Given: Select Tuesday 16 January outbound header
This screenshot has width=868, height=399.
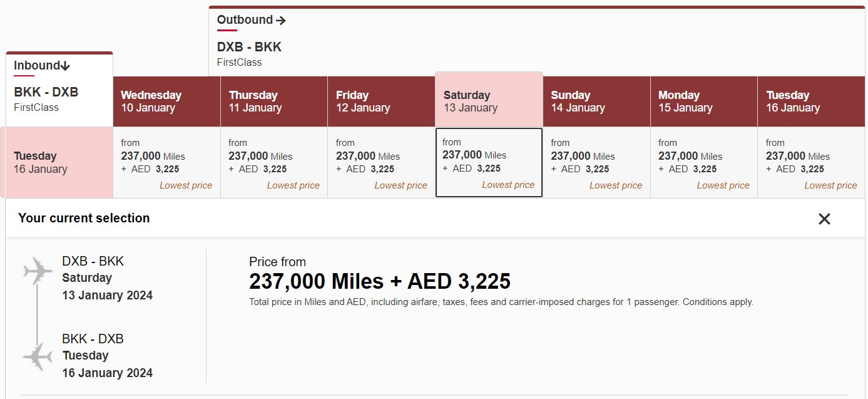Looking at the screenshot, I should (812, 101).
